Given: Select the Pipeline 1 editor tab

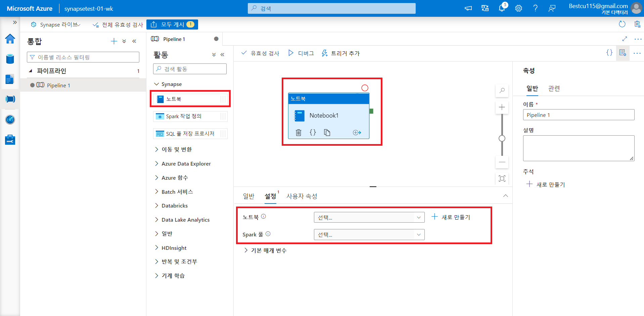Looking at the screenshot, I should pyautogui.click(x=185, y=39).
